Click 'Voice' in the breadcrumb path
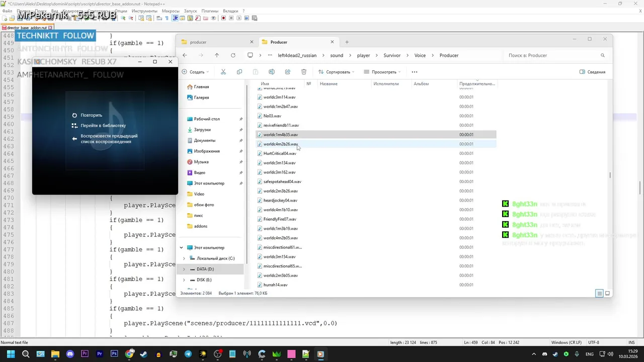Viewport: 644px width, 362px height. [x=420, y=55]
